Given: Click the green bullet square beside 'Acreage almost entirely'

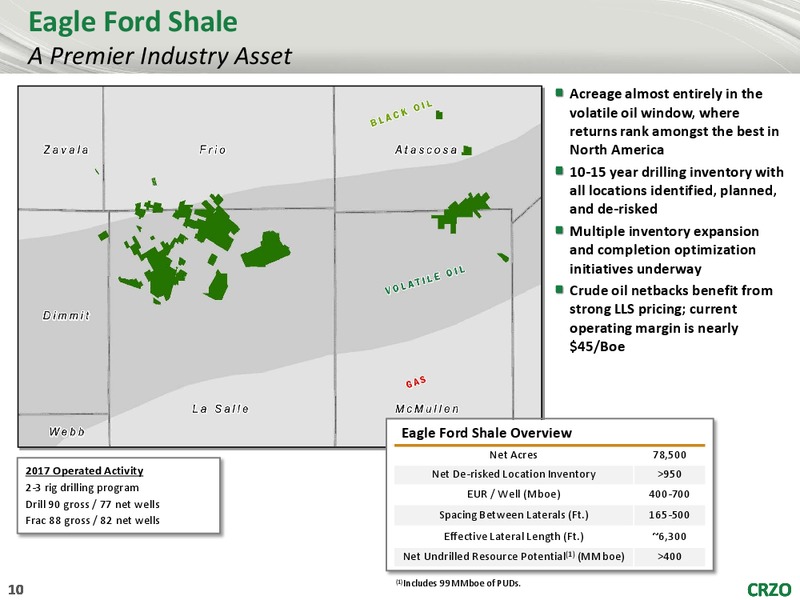Looking at the screenshot, I should [560, 93].
